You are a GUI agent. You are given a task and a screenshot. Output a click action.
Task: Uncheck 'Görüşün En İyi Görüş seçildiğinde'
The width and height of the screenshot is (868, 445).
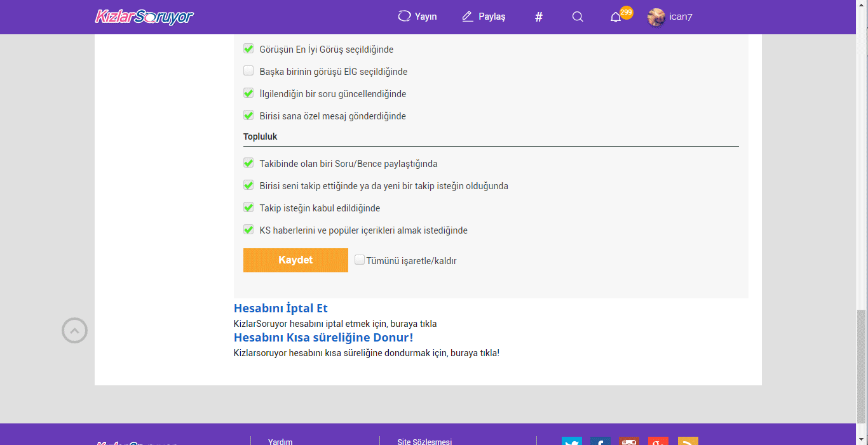point(248,49)
